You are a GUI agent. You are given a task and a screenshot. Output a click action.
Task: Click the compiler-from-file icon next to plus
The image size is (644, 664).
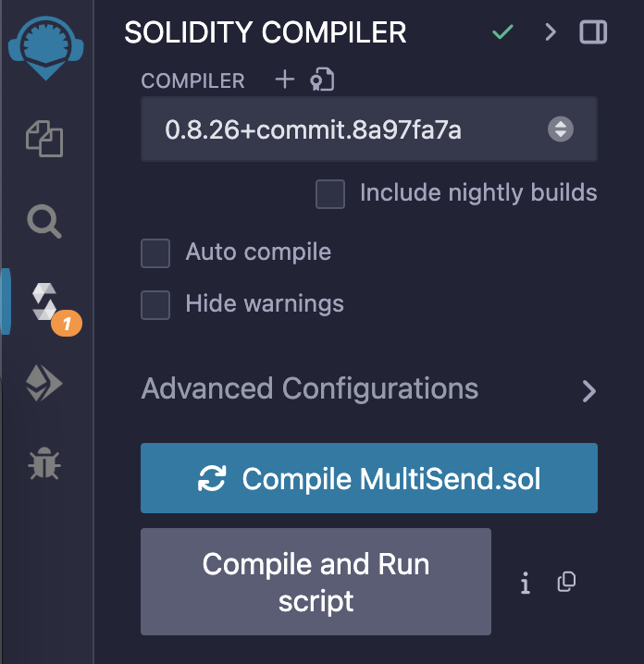point(322,80)
